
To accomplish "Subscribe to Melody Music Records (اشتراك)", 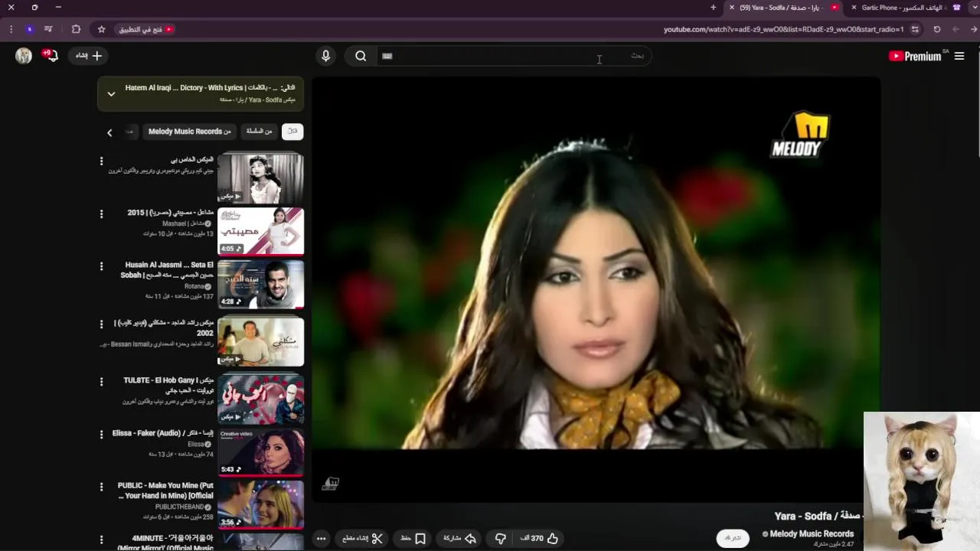I will tap(733, 538).
